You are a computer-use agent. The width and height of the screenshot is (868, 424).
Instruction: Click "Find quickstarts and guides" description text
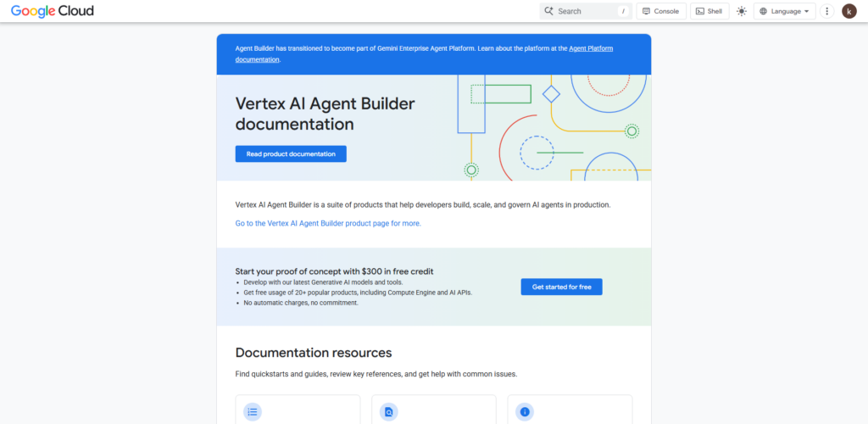tap(376, 374)
